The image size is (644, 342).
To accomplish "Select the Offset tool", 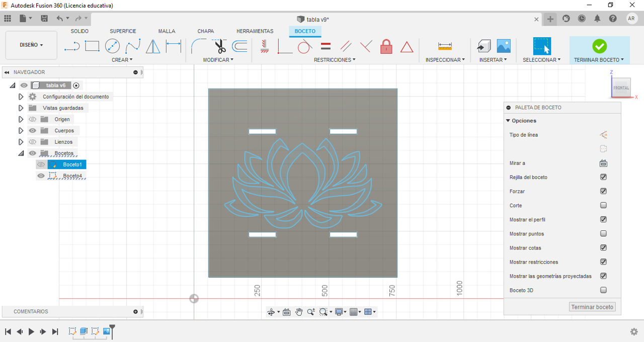I will tap(239, 47).
